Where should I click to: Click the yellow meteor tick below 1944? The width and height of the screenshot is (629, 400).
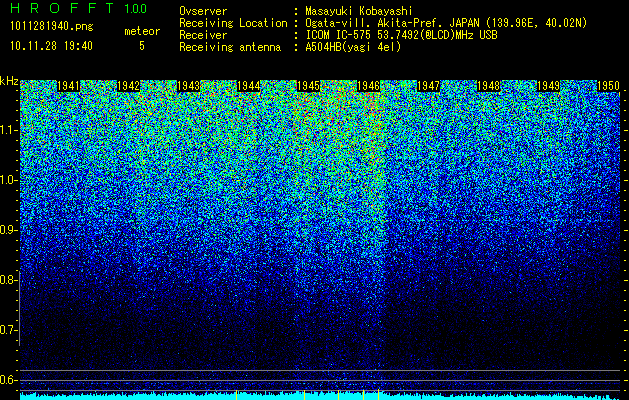[x=237, y=395]
